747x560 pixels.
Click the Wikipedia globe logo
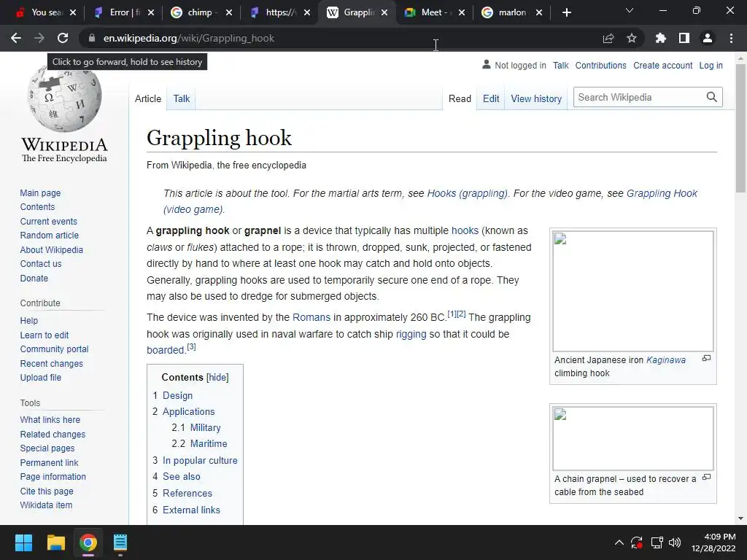click(x=65, y=99)
